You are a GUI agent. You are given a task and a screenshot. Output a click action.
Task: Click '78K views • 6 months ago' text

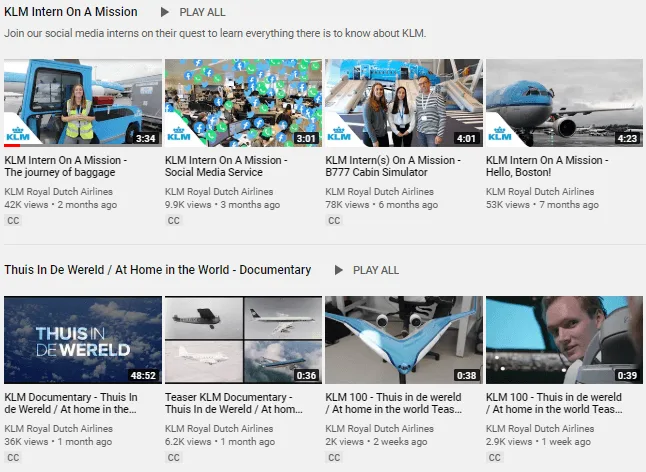tap(382, 205)
